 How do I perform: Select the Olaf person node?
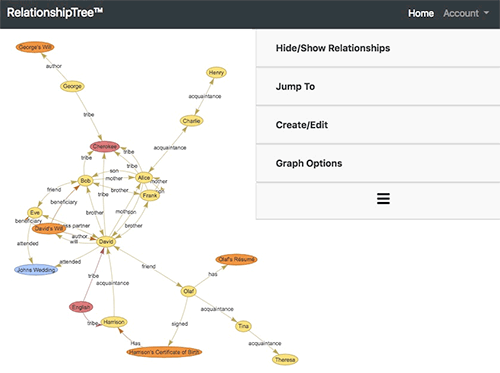pos(189,291)
